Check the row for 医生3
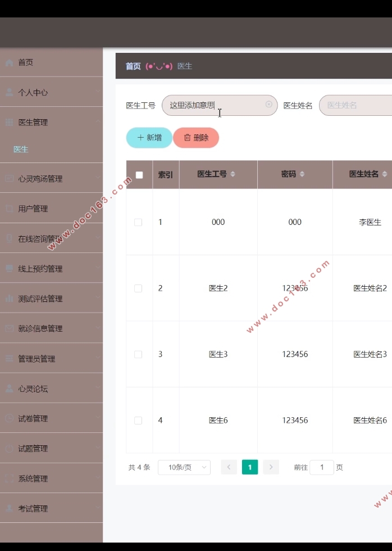Image resolution: width=392 pixels, height=551 pixels. click(x=138, y=354)
